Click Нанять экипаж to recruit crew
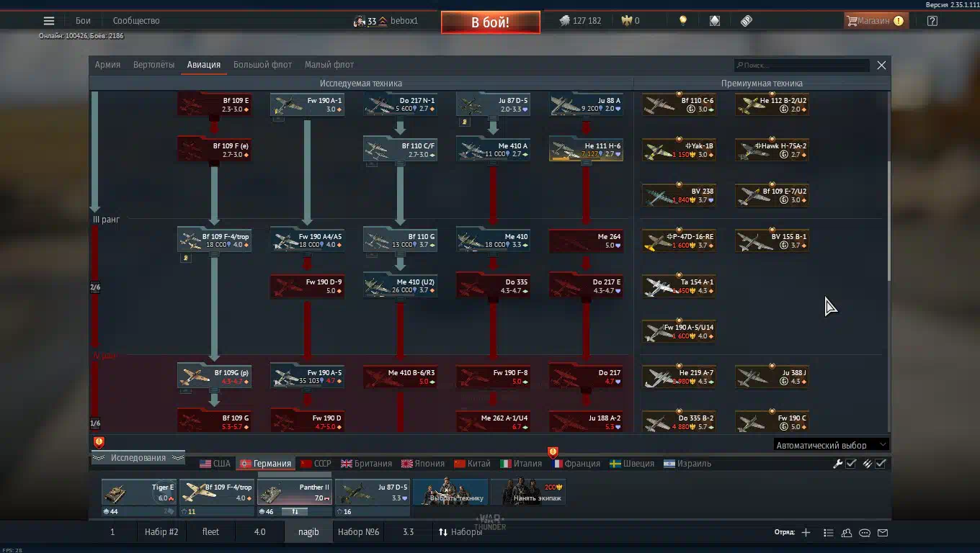 click(528, 493)
